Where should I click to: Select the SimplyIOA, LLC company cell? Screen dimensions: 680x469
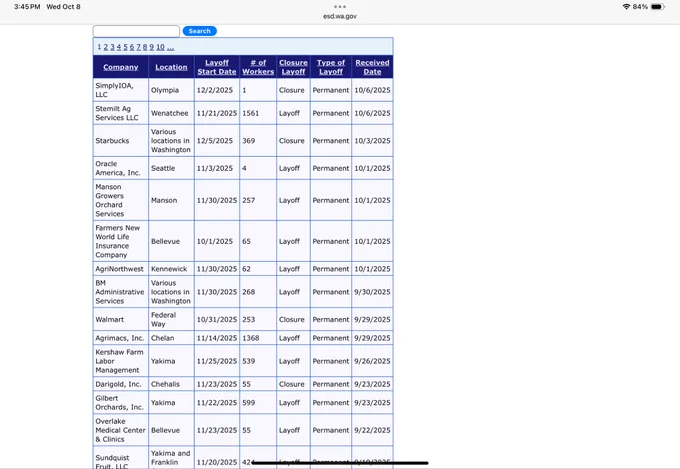click(121, 90)
